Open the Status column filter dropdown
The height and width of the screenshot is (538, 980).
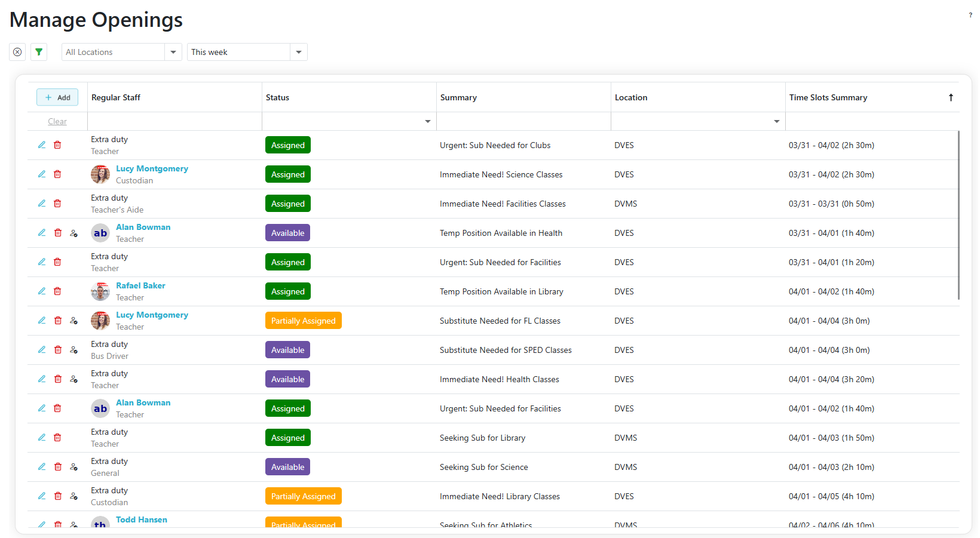point(427,121)
